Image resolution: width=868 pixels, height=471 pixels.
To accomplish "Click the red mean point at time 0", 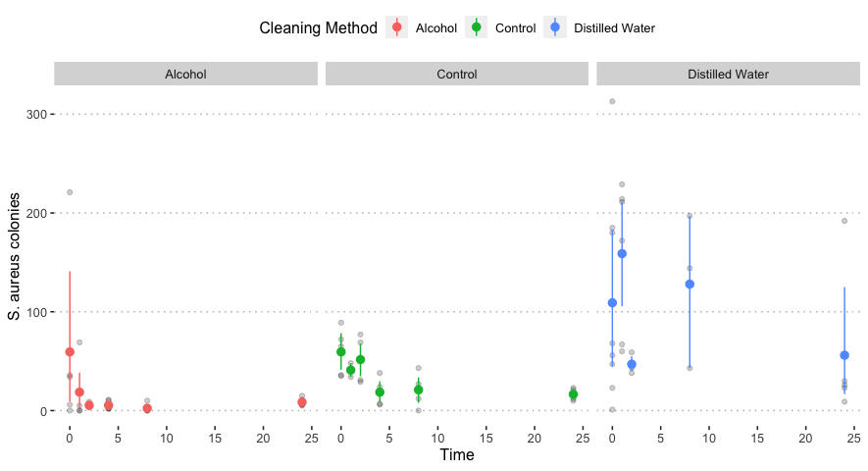I will (70, 351).
